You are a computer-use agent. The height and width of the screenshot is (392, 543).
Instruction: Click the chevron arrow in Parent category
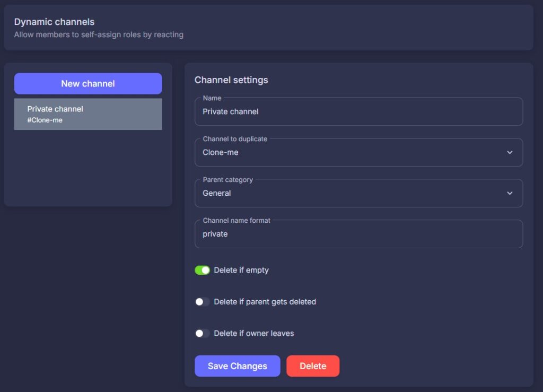510,194
